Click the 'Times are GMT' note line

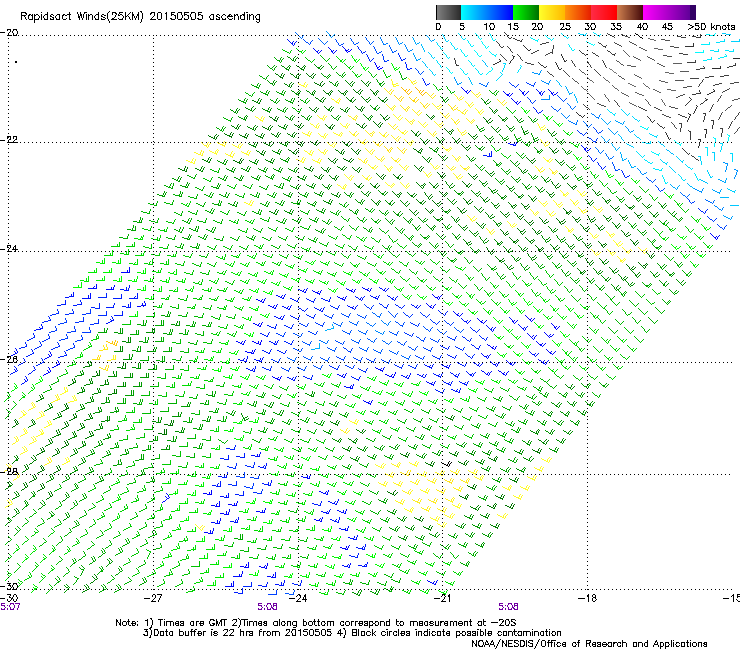(316, 623)
